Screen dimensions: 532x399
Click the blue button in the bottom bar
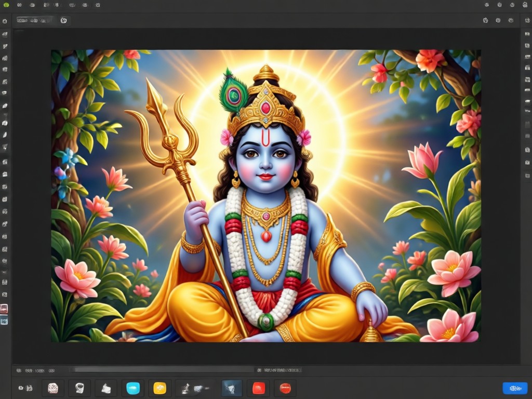pyautogui.click(x=515, y=388)
